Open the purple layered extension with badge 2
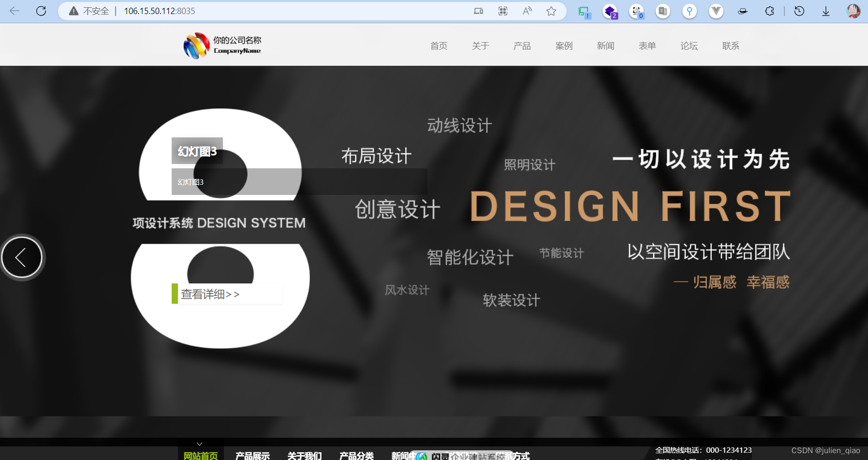The height and width of the screenshot is (460, 868). click(x=610, y=12)
